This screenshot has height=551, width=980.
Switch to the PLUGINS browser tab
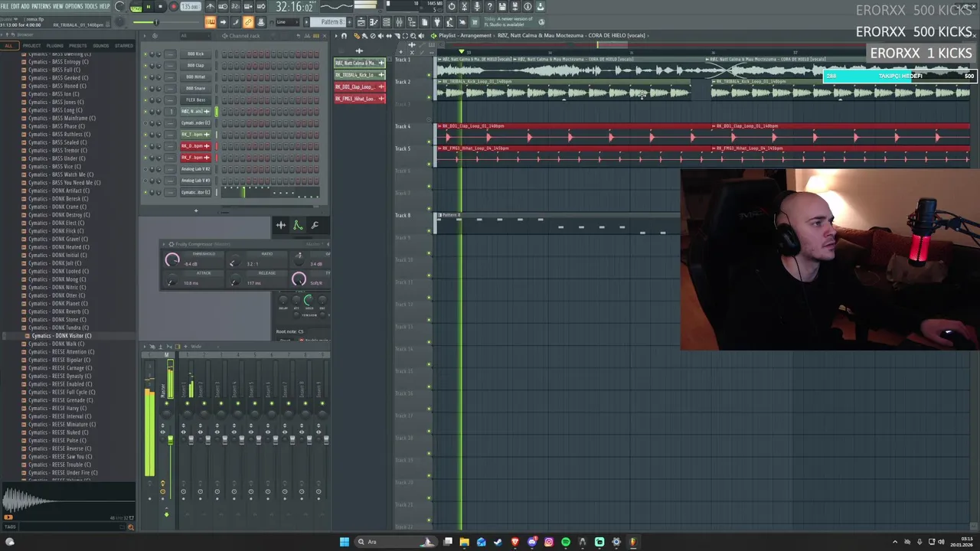tap(55, 45)
